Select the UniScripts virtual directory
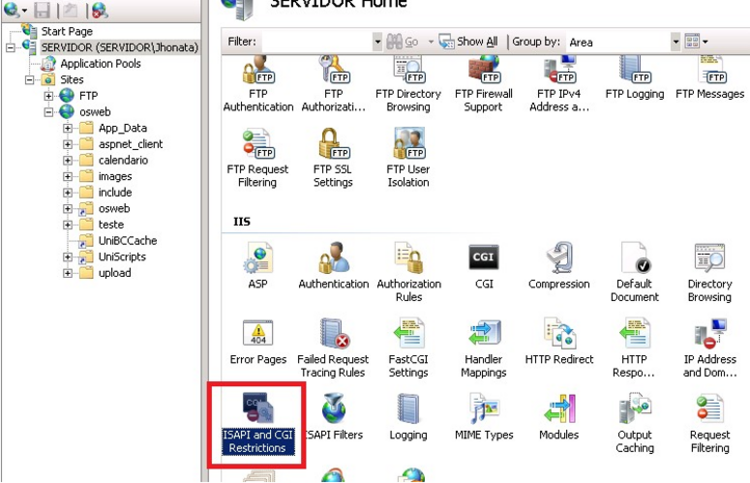 click(122, 257)
